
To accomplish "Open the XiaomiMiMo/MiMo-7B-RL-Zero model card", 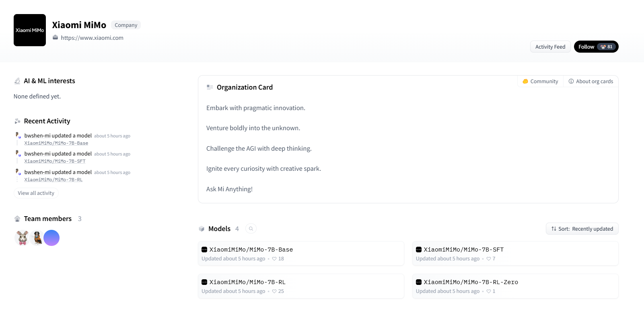I will click(x=515, y=286).
